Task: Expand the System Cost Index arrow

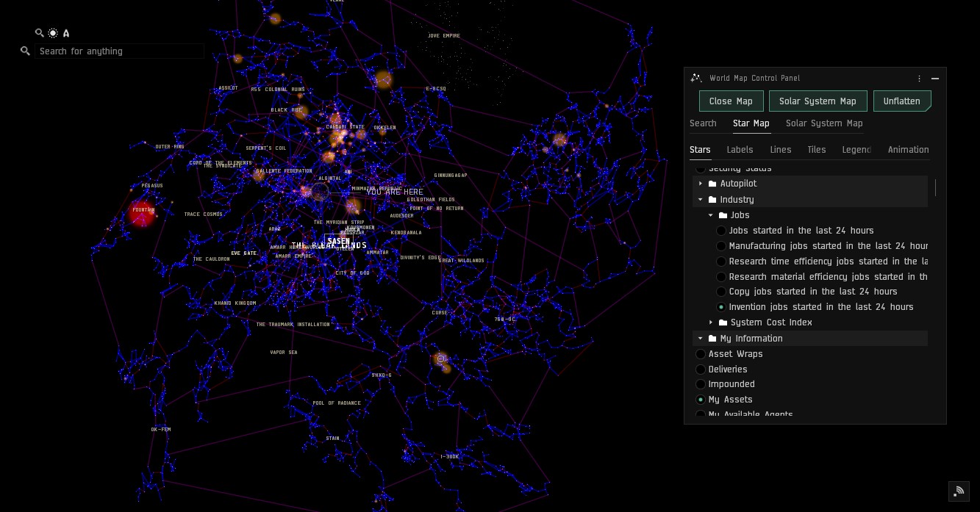Action: 711,322
